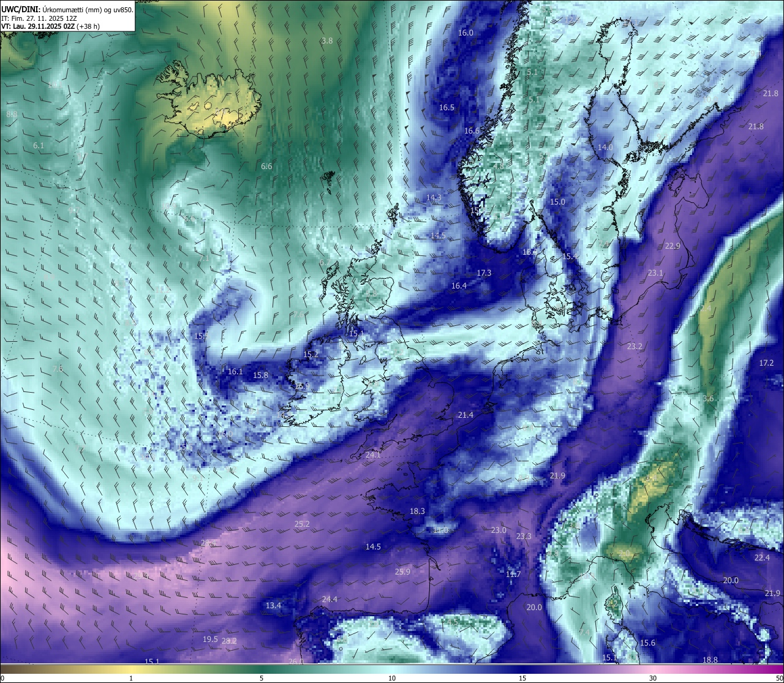Click the 'UWC/DINI: Úrkomumætti (mm) og uv850.' title line
This screenshot has height=683, width=784.
67,9
